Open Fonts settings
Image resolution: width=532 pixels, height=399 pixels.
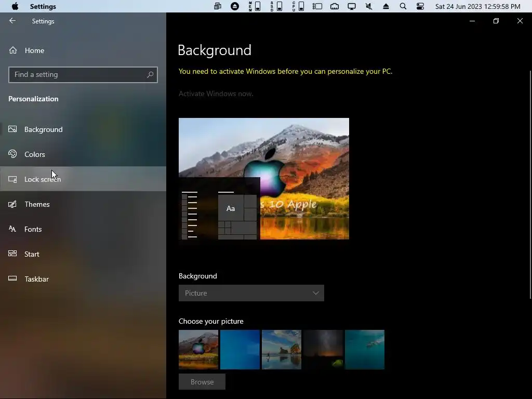(83, 229)
